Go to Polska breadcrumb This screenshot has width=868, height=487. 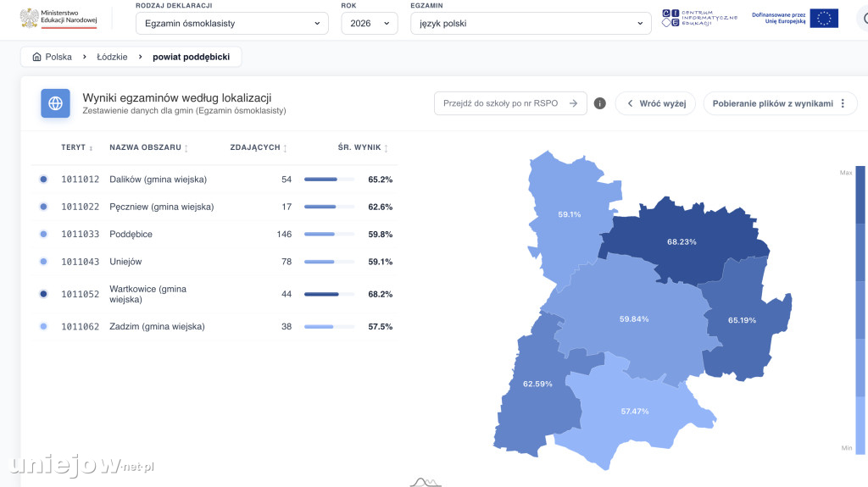click(58, 57)
